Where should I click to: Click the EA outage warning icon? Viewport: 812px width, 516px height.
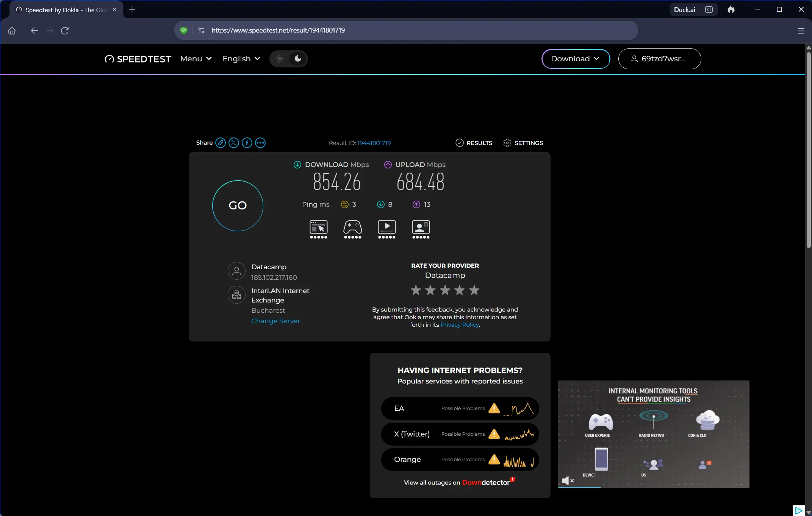point(494,408)
